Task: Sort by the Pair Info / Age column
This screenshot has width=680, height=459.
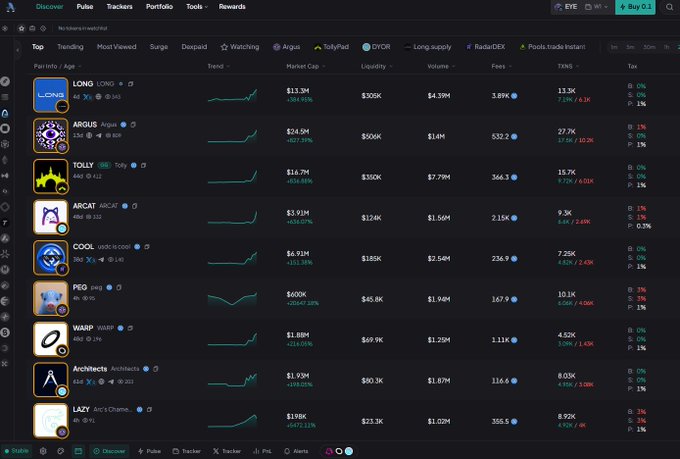Action: pyautogui.click(x=57, y=66)
